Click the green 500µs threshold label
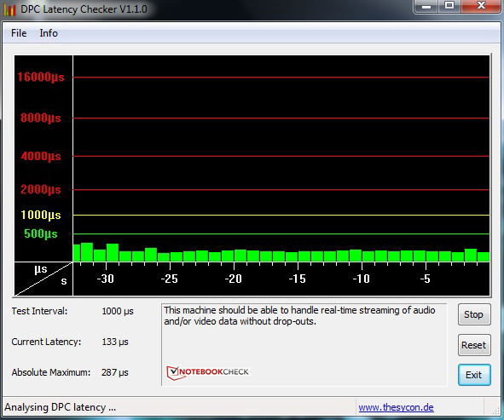This screenshot has width=504, height=420. [41, 233]
